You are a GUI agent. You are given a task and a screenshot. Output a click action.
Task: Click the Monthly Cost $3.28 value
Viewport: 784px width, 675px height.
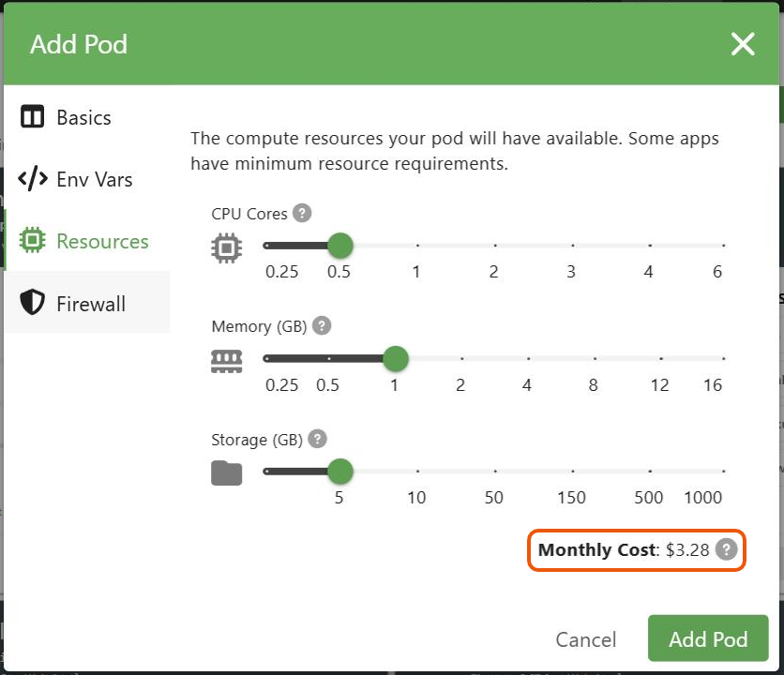click(687, 550)
